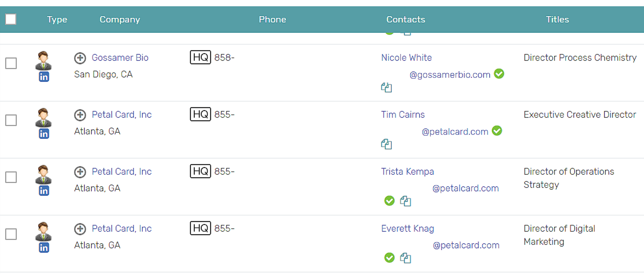
Task: Open LinkedIn profile for Nicole White row
Action: [x=44, y=77]
